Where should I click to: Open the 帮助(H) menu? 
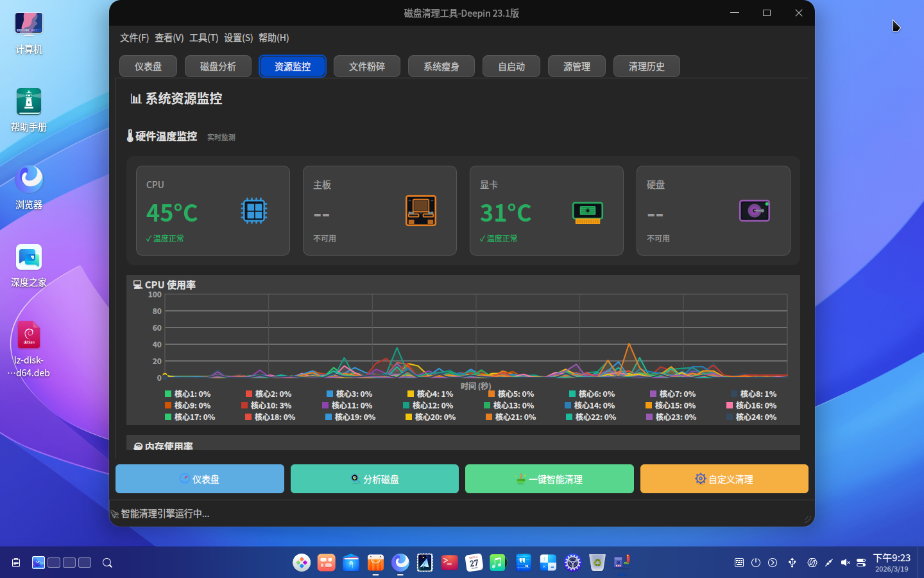[x=273, y=38]
